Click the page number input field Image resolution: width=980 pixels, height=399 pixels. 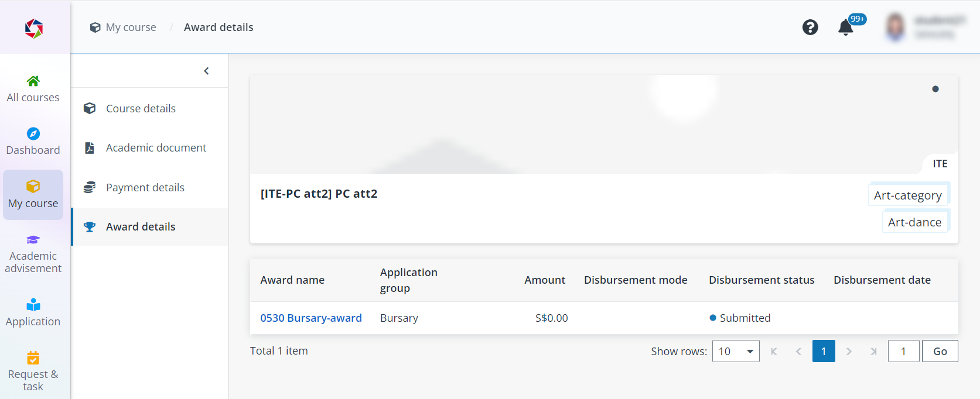(x=903, y=351)
